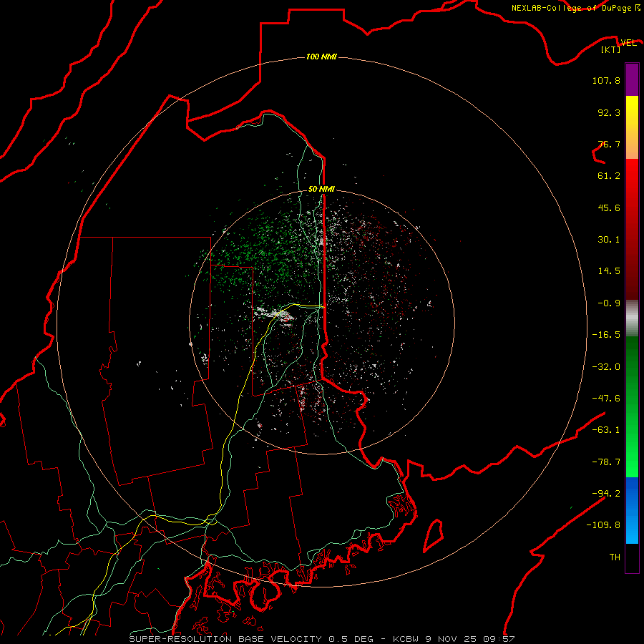Click the 45.6 velocity scale value
The height and width of the screenshot is (644, 644).
609,208
